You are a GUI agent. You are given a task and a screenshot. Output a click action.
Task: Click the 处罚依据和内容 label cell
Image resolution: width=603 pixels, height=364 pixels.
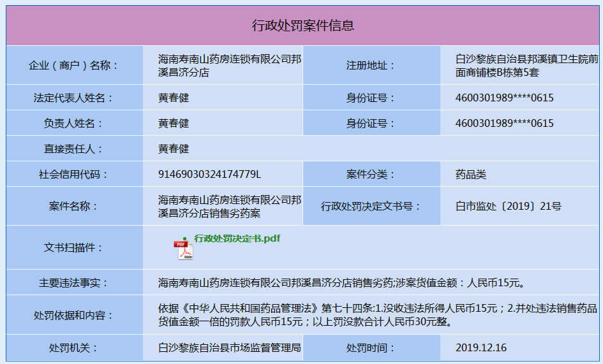(75, 315)
